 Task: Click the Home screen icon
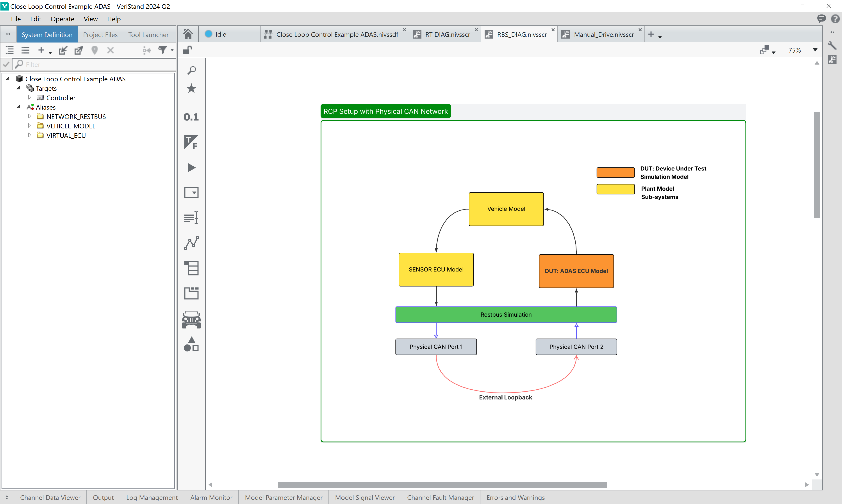[x=188, y=34]
